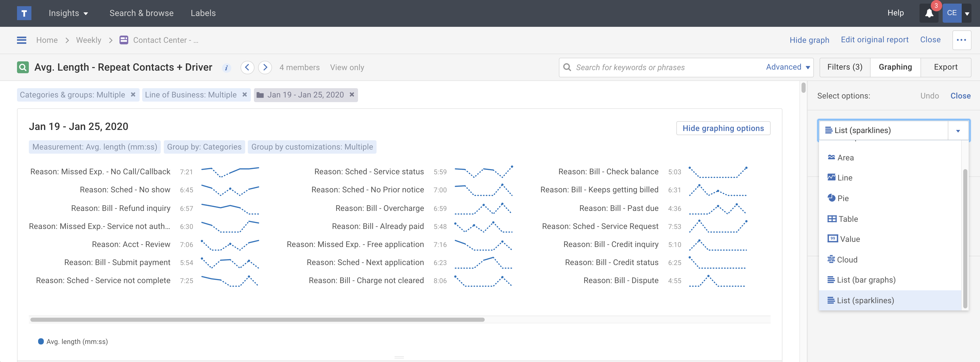
Task: Expand the Insights dropdown menu
Action: pos(68,13)
